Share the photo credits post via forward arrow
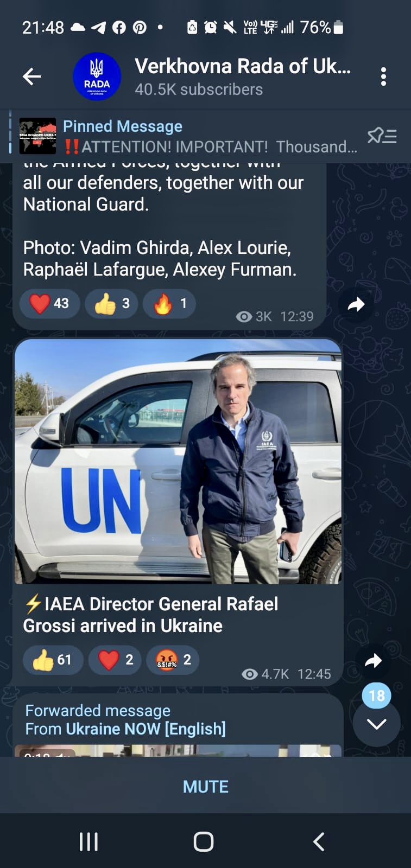This screenshot has height=868, width=411. click(356, 304)
